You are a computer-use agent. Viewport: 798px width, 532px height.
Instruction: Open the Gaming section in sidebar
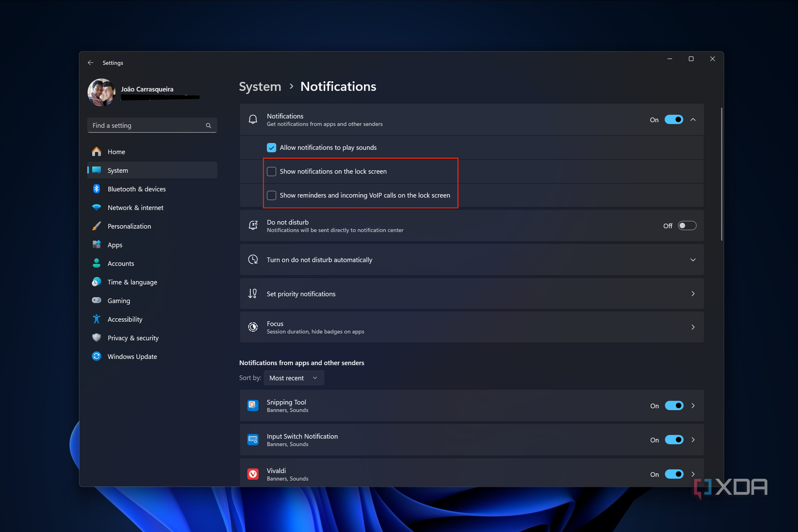point(118,300)
